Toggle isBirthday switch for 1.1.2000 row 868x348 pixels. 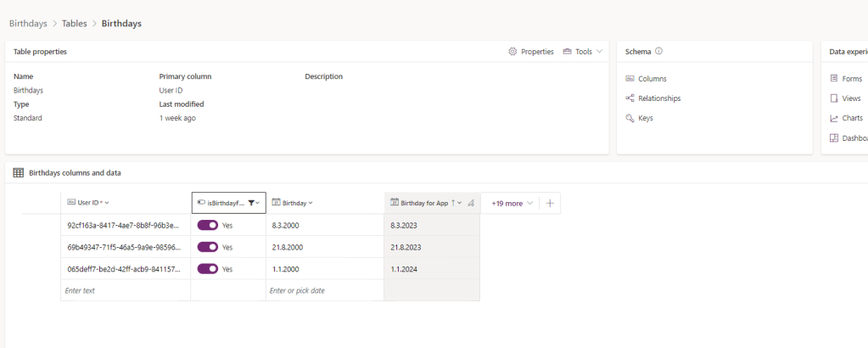click(x=208, y=269)
